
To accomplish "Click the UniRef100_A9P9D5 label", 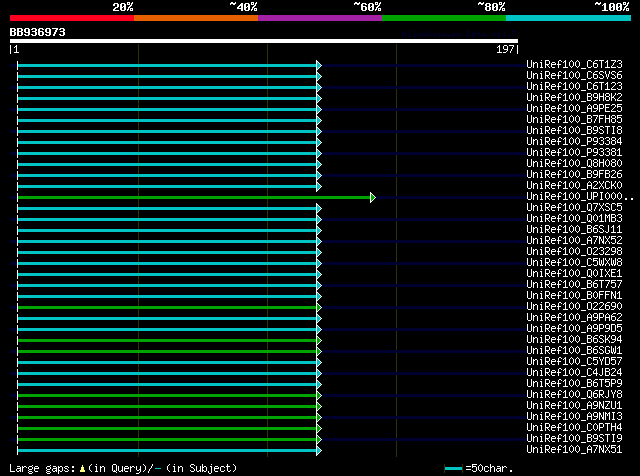I will tap(574, 329).
